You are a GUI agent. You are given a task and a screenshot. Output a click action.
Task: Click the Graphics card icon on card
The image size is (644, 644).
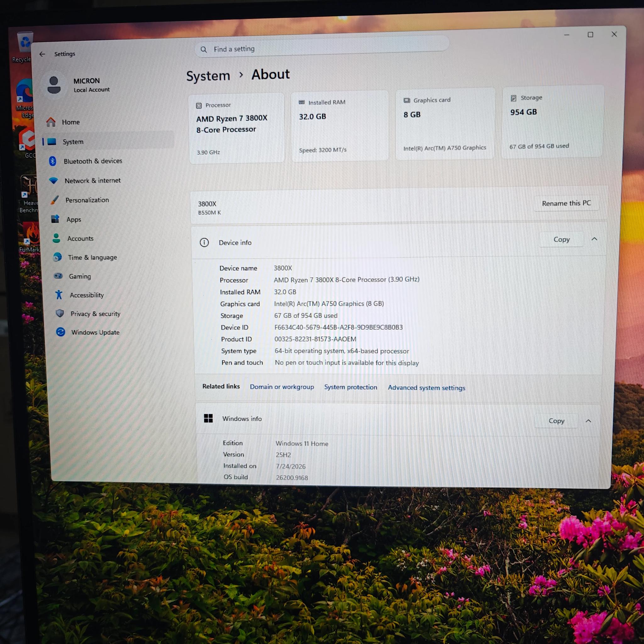click(407, 100)
